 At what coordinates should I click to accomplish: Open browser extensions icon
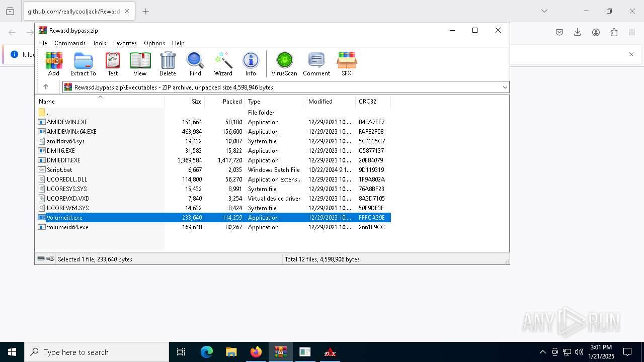(x=614, y=32)
